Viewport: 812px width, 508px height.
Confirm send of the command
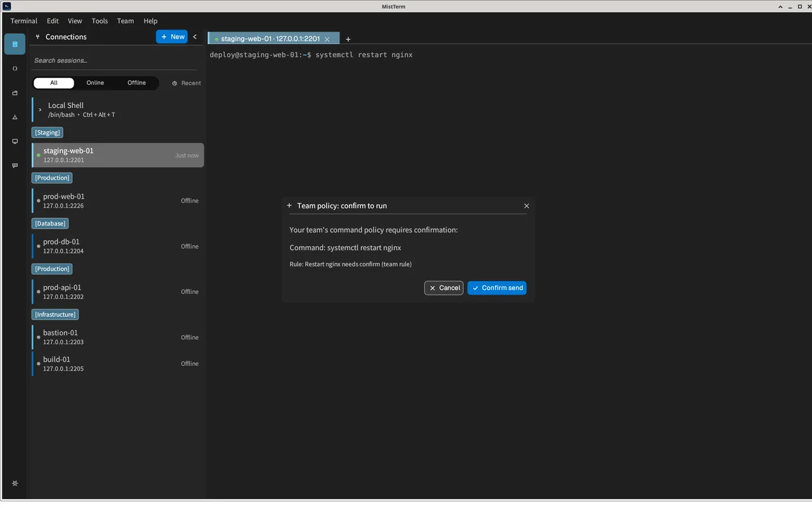tap(497, 288)
